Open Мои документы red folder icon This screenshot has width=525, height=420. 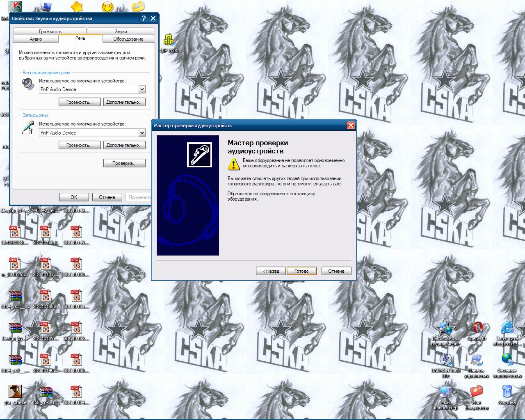(477, 392)
